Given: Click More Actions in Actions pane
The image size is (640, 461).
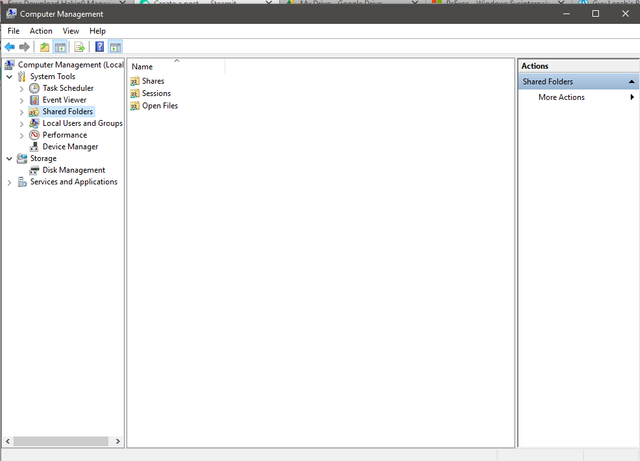Looking at the screenshot, I should pyautogui.click(x=561, y=97).
